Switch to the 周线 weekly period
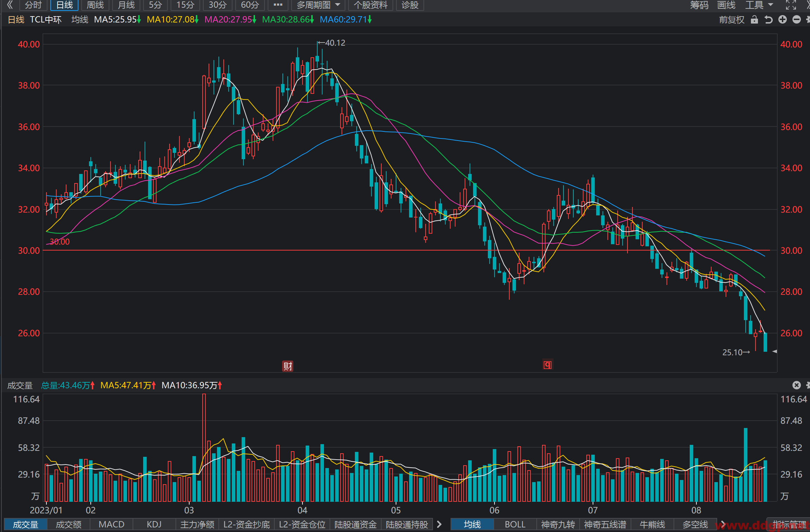 [95, 5]
